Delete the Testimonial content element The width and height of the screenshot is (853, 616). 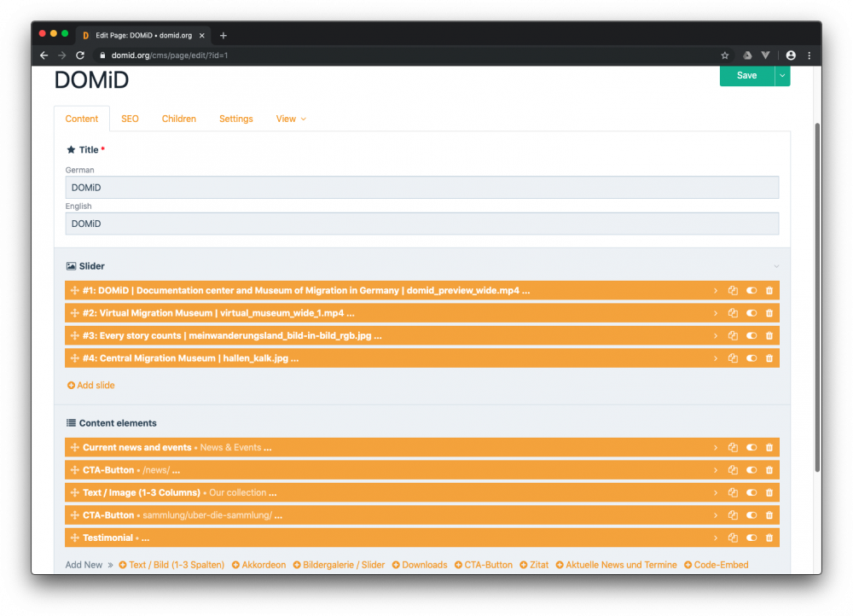click(x=769, y=538)
